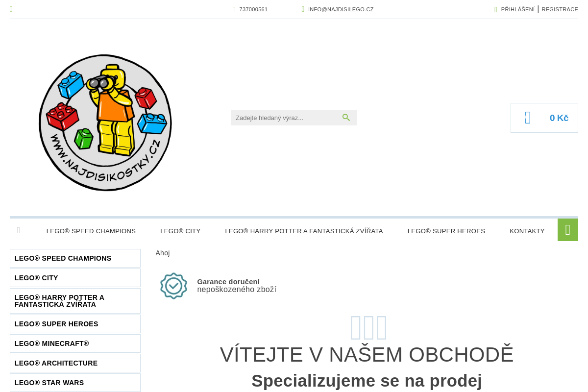Screen dimensions: 588x392
Task: Click the phone icon beside 737000561
Action: point(234,9)
